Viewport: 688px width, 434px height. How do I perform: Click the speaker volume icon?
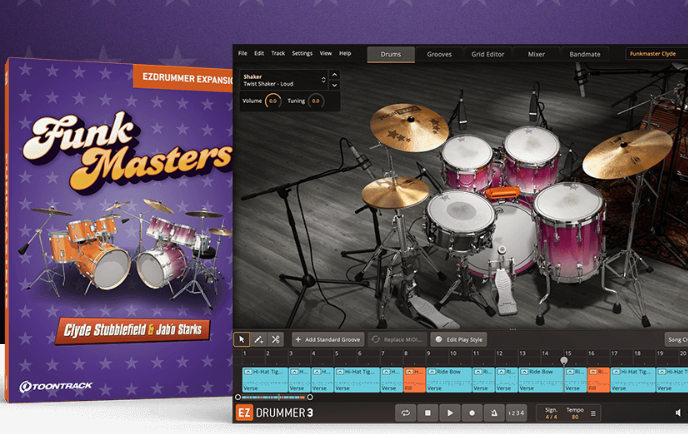[678, 413]
